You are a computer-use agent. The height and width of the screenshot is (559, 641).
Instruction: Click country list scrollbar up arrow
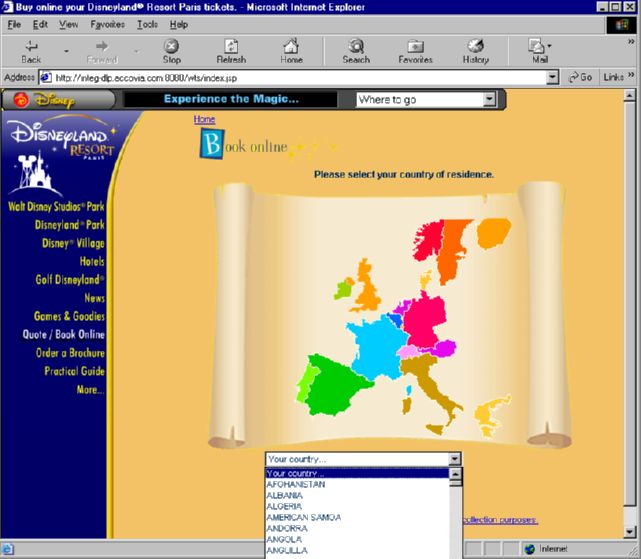[455, 474]
